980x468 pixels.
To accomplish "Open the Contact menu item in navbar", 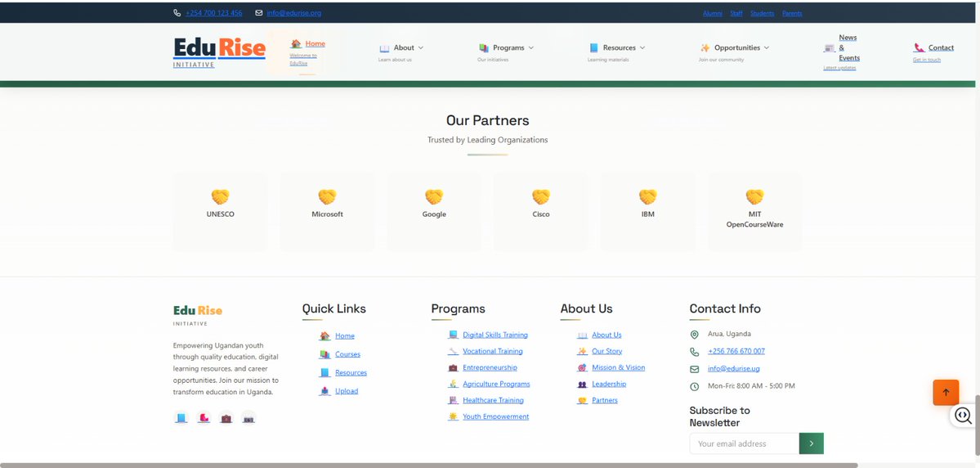I will (941, 47).
